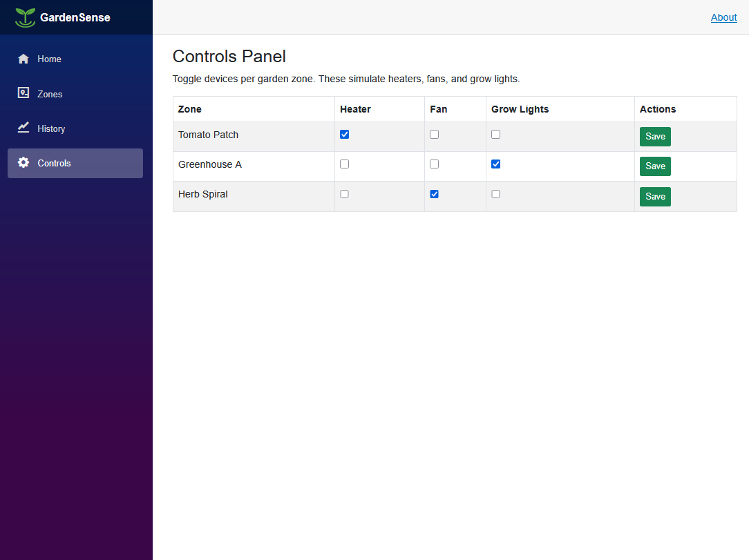Click the Herb Spiral zone name
Image resolution: width=749 pixels, height=560 pixels.
[x=203, y=194]
